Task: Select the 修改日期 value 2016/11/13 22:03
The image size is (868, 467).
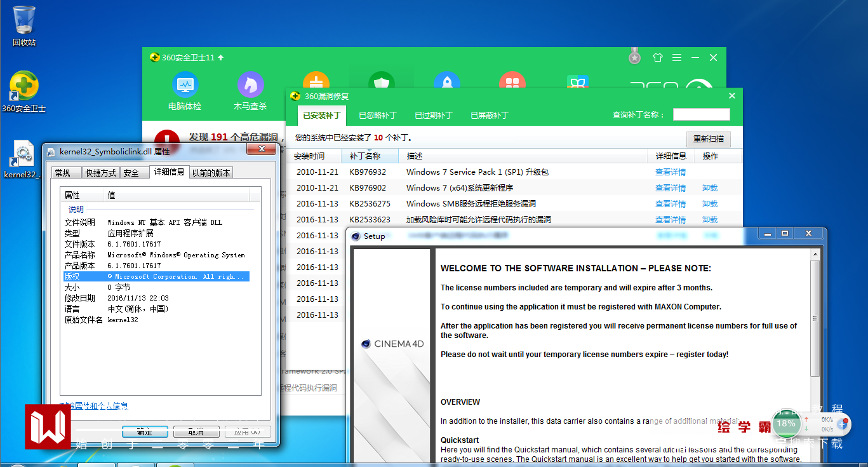Action: click(138, 298)
